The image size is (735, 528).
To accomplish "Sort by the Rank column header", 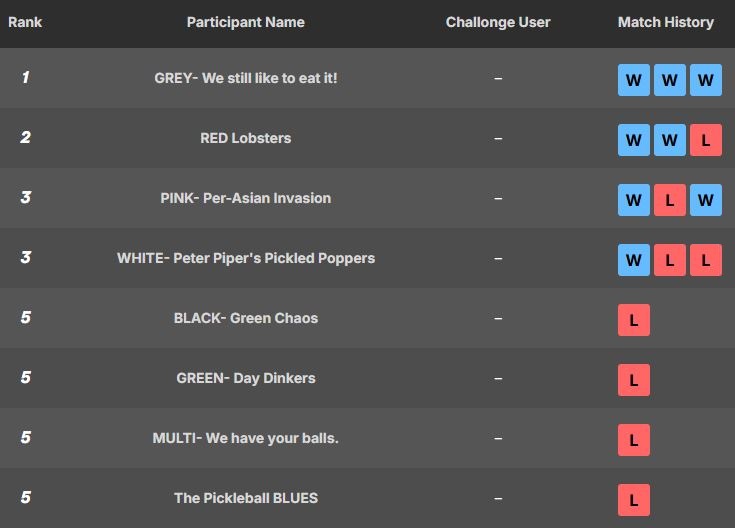I will 25,22.
